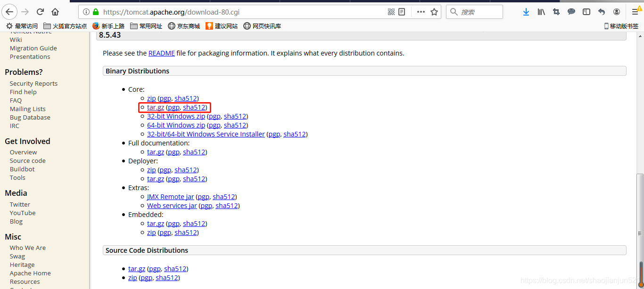The width and height of the screenshot is (644, 289).
Task: Open the browser home page
Action: (x=56, y=12)
